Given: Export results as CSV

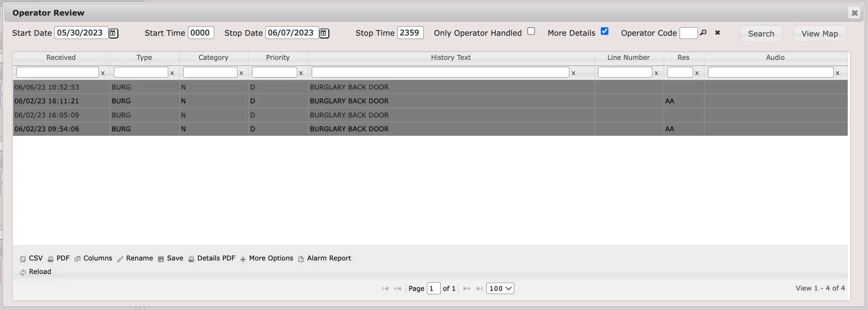Looking at the screenshot, I should pos(31,258).
